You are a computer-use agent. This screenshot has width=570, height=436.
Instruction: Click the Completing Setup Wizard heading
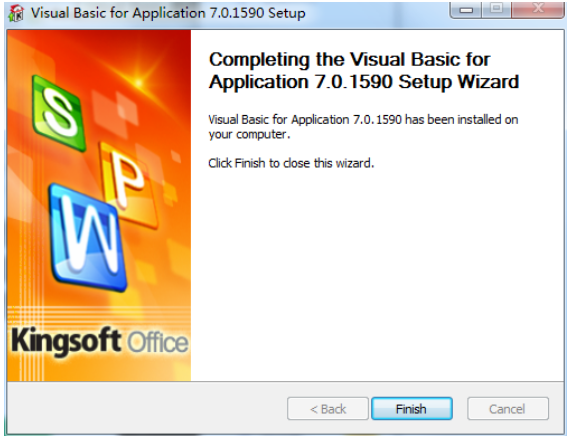[364, 71]
